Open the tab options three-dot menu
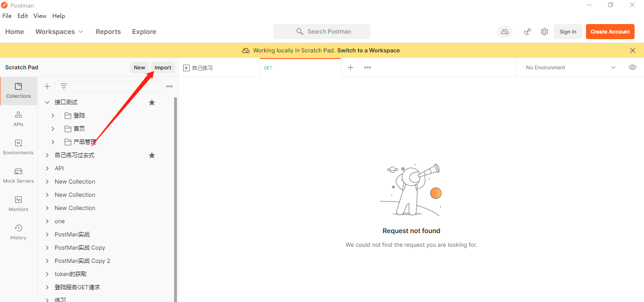Image resolution: width=644 pixels, height=302 pixels. coord(368,67)
